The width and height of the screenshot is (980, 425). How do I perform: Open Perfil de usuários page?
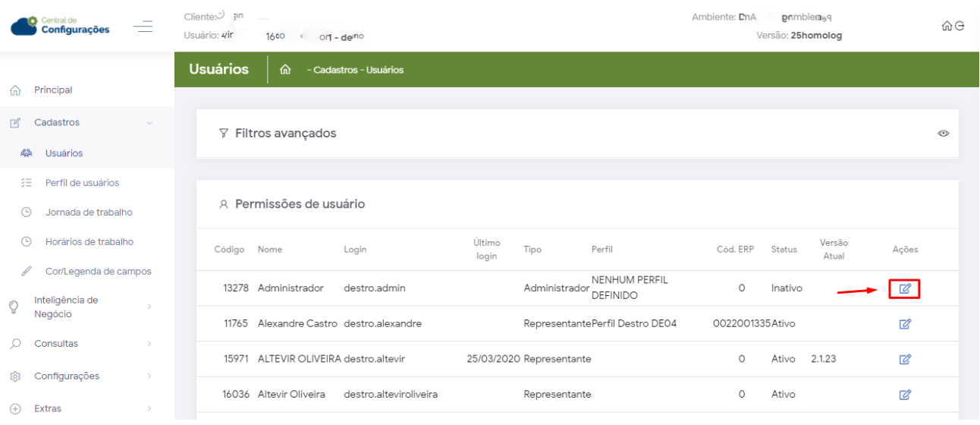point(82,183)
